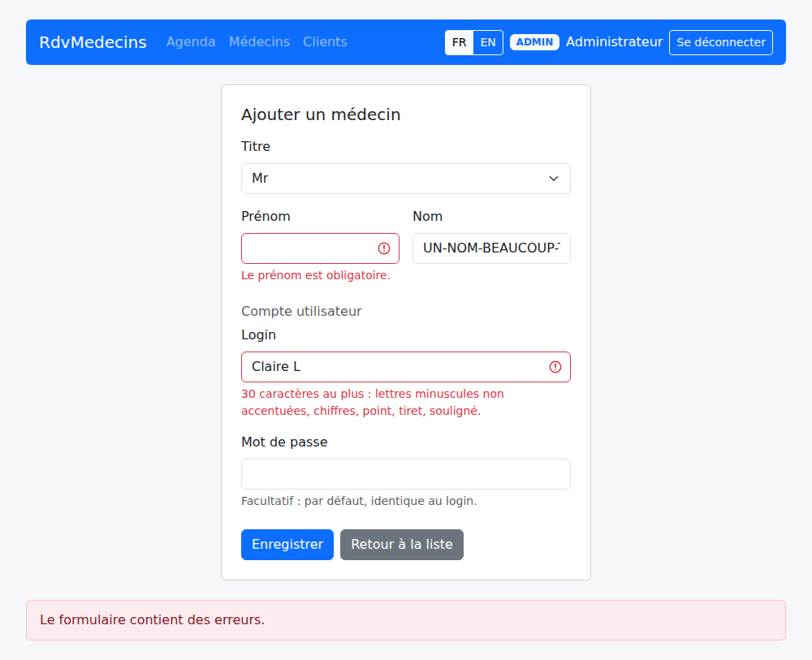Open the Agenda menu item
The width and height of the screenshot is (812, 660).
(191, 42)
